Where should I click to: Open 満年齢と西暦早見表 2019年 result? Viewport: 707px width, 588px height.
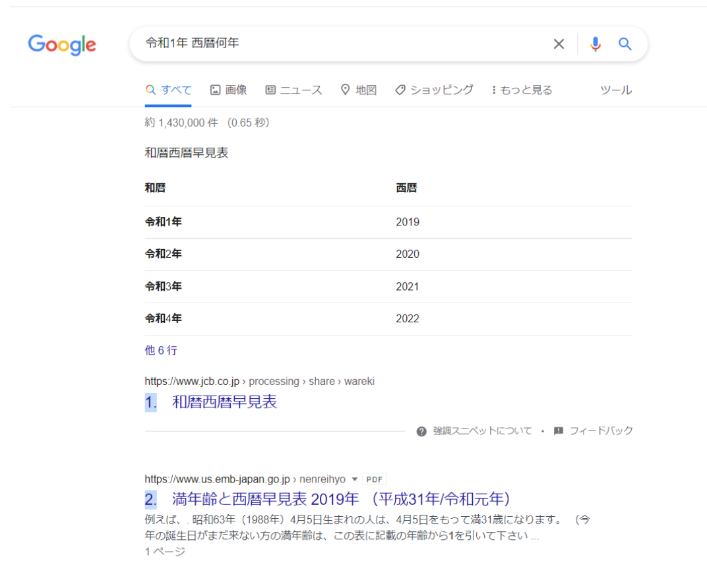coord(341,499)
